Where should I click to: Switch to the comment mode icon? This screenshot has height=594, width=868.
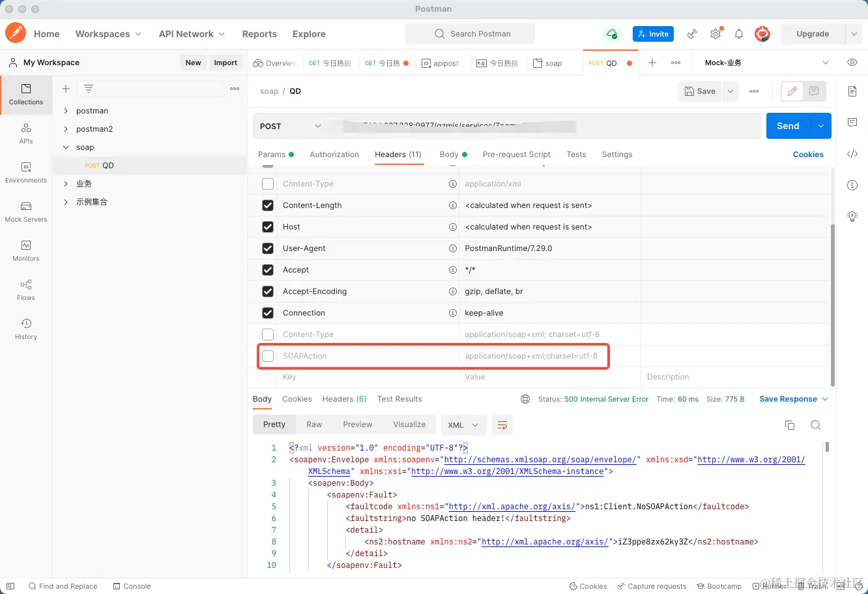coord(814,91)
